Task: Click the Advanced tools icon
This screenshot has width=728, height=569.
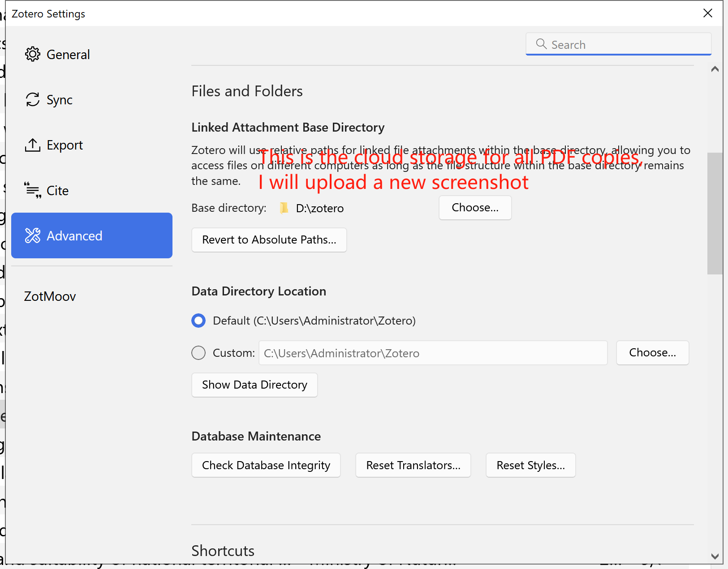Action: (x=32, y=235)
